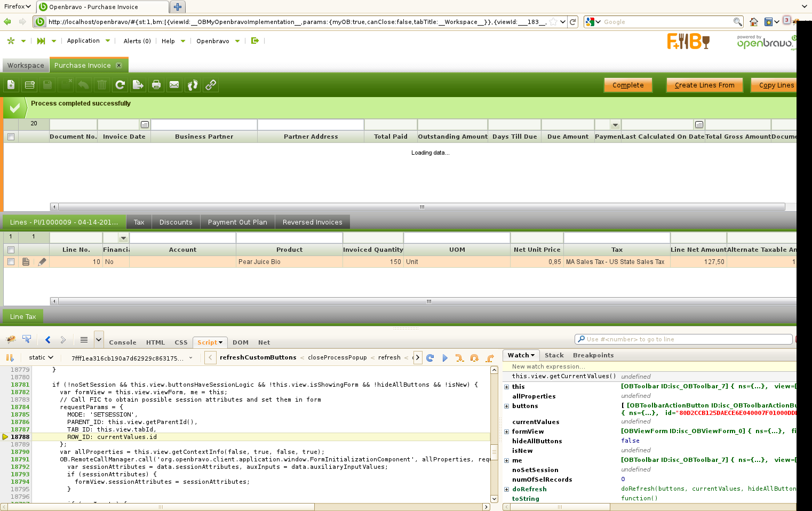The height and width of the screenshot is (511, 812).
Task: Expand the formView watch variable
Action: pos(506,432)
